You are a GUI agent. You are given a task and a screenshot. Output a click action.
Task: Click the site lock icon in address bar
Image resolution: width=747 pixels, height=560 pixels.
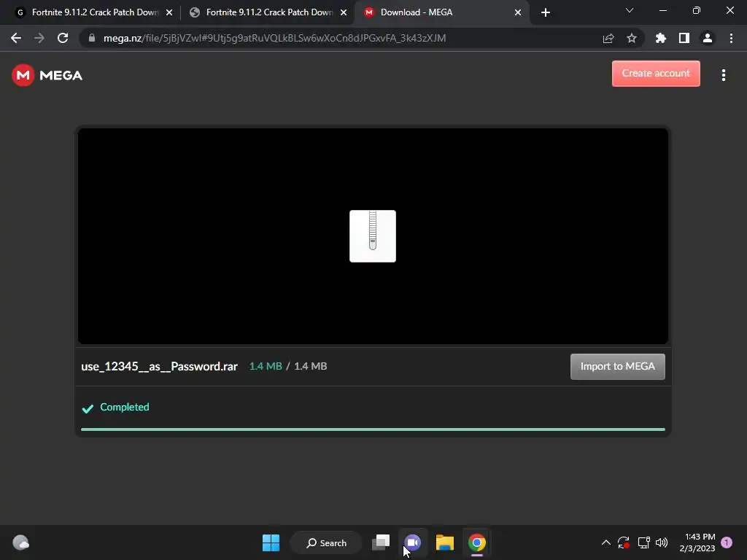91,38
